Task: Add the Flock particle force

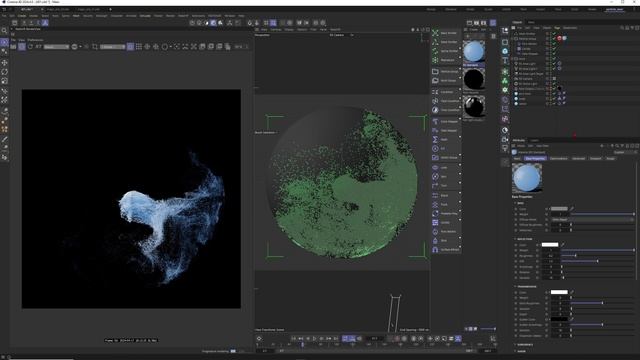Action: (445, 204)
